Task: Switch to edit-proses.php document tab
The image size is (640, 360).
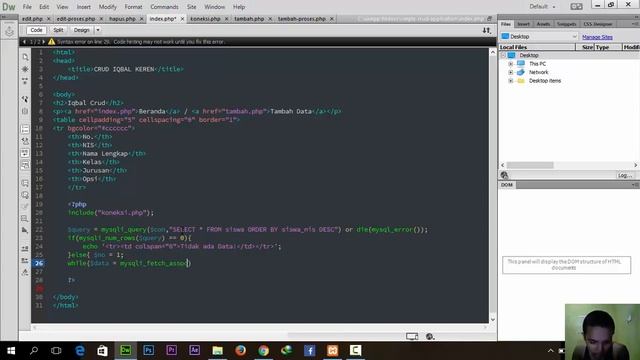Action: [x=76, y=19]
